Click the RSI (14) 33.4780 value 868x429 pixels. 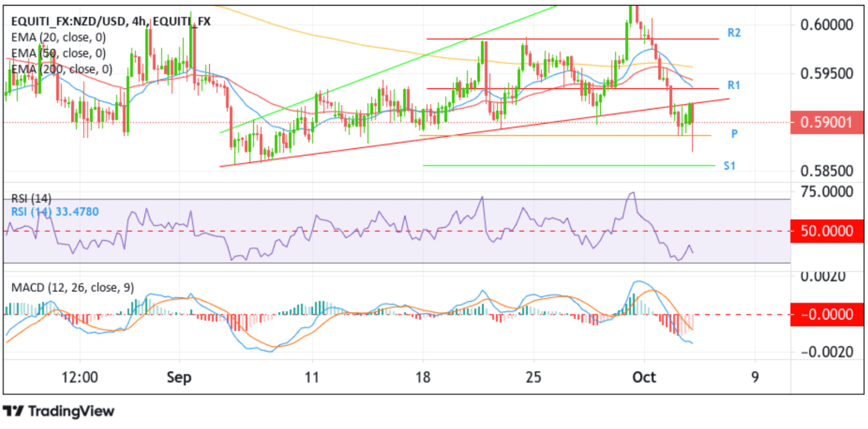[55, 212]
